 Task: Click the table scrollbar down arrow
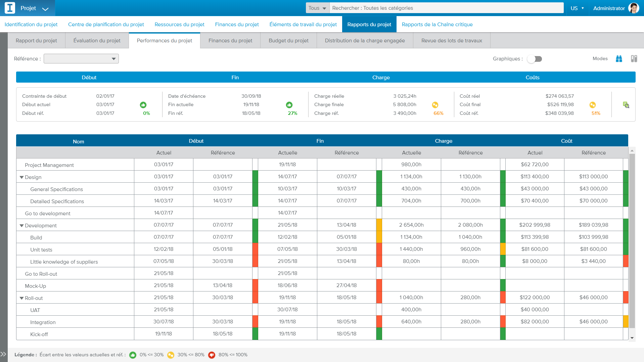coord(632,338)
